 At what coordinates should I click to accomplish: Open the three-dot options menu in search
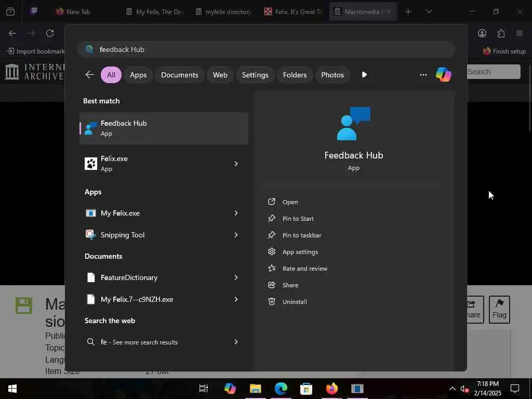coord(423,75)
